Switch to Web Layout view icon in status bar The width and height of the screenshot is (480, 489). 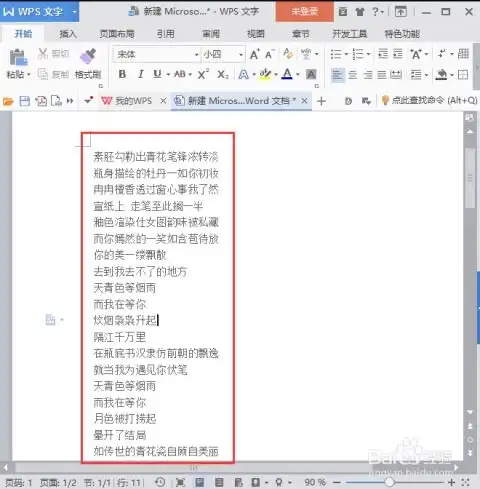click(x=238, y=482)
